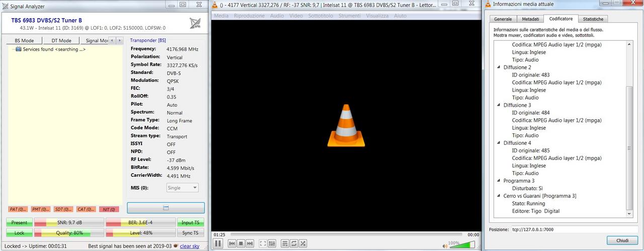This screenshot has width=644, height=251.
Task: Mute audio via VLC speaker icon
Action: click(445, 246)
